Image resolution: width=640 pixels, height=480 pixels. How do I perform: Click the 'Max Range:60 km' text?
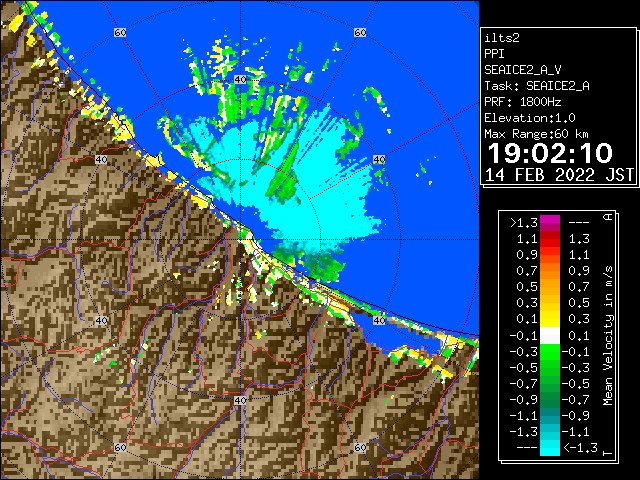tap(536, 134)
